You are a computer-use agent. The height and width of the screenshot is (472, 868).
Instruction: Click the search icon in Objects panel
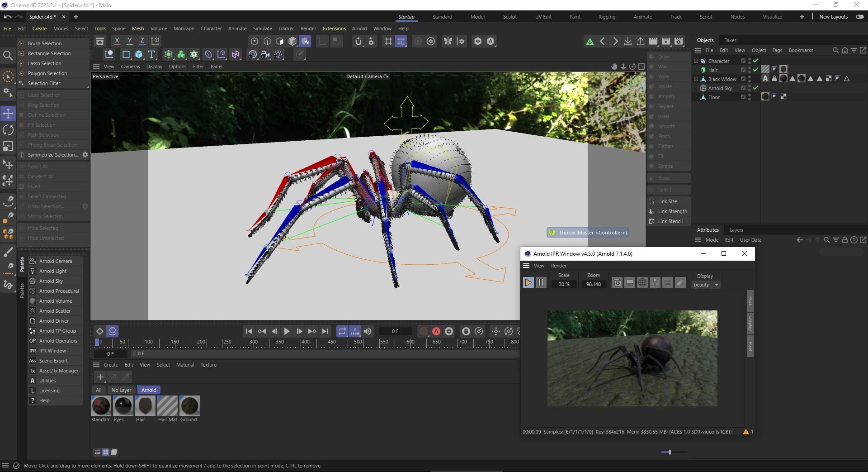coord(835,50)
